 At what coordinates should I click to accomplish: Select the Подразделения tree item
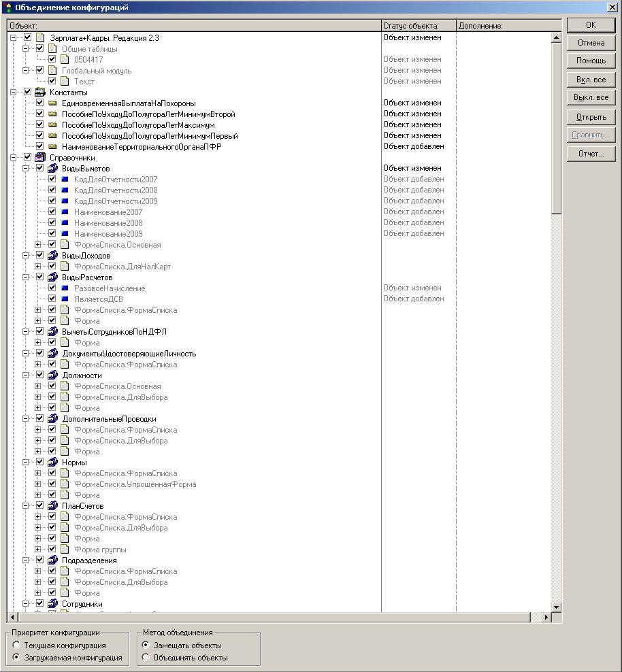(89, 560)
